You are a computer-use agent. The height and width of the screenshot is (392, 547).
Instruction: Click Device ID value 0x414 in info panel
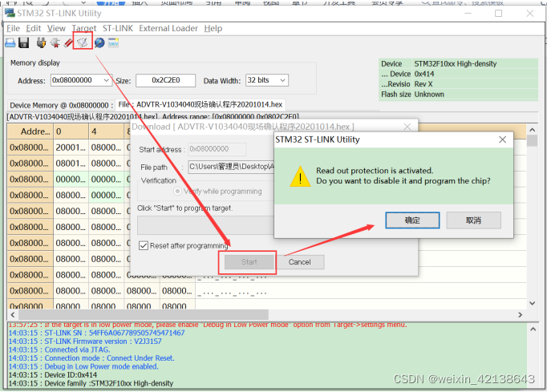tap(424, 74)
